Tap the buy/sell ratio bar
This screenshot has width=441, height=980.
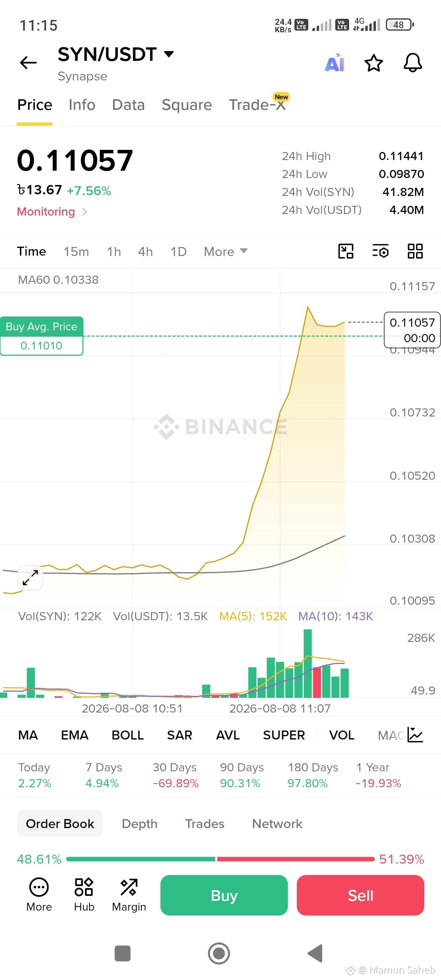tap(220, 859)
